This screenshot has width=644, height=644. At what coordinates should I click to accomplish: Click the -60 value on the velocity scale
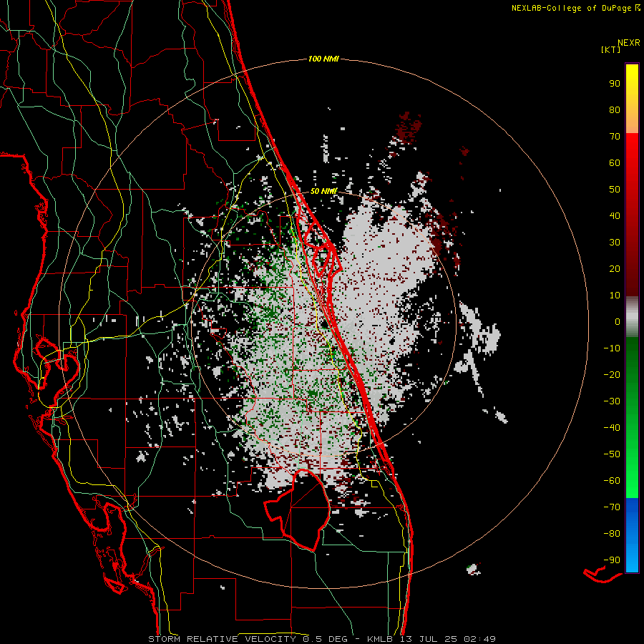(612, 481)
